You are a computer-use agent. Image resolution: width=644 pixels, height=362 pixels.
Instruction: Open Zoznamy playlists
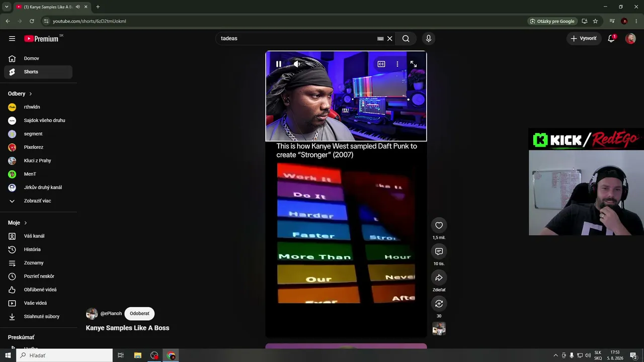[x=38, y=263]
